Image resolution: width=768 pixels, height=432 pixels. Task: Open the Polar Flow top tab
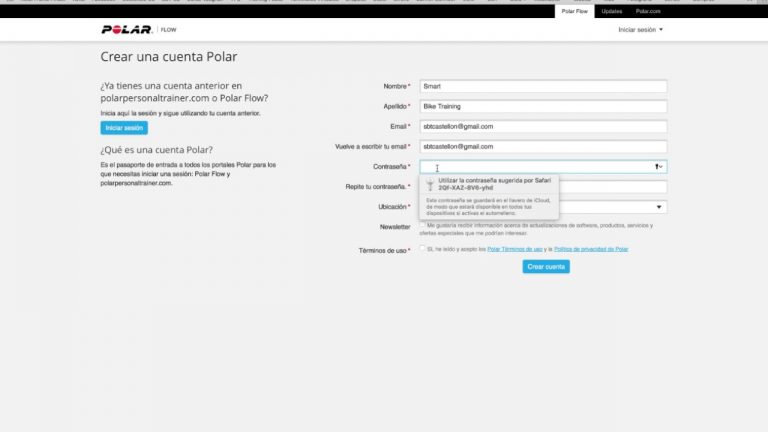[575, 11]
